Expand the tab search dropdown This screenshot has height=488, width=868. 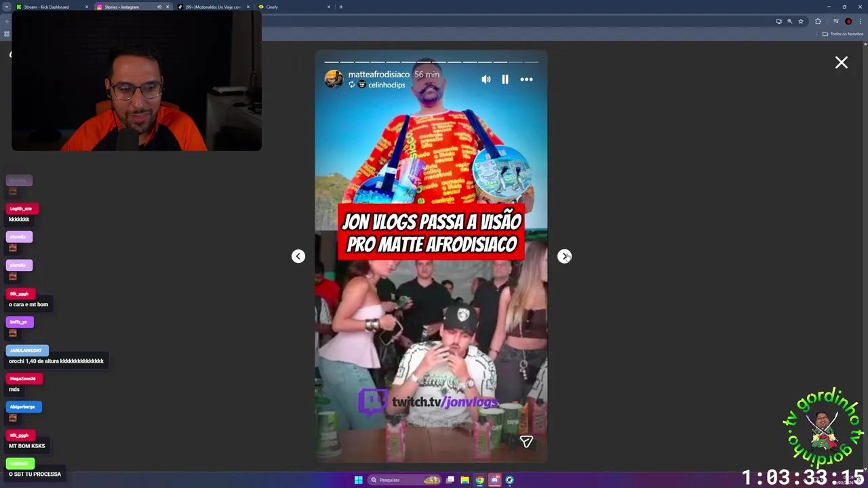[x=6, y=7]
